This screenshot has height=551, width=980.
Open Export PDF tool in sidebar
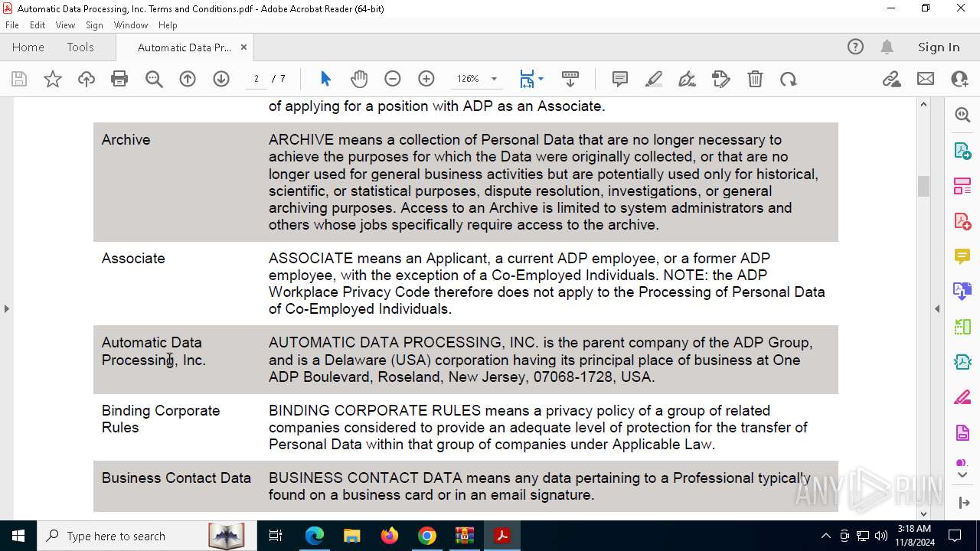click(x=962, y=150)
